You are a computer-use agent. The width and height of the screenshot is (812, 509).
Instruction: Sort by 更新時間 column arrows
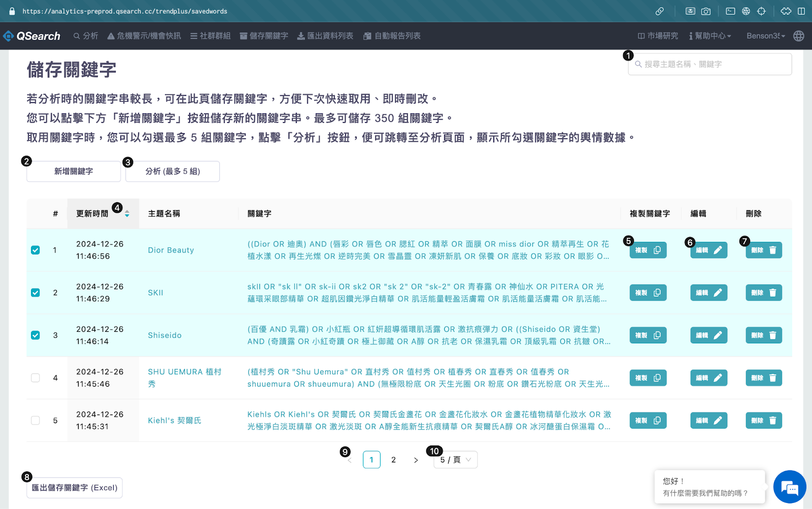[127, 214]
